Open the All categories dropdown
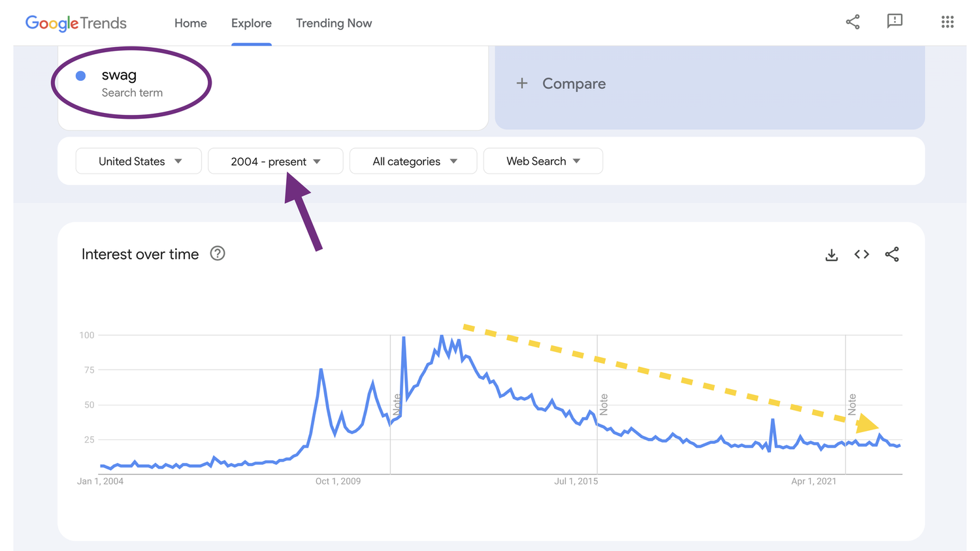The height and width of the screenshot is (551, 980). pyautogui.click(x=414, y=161)
